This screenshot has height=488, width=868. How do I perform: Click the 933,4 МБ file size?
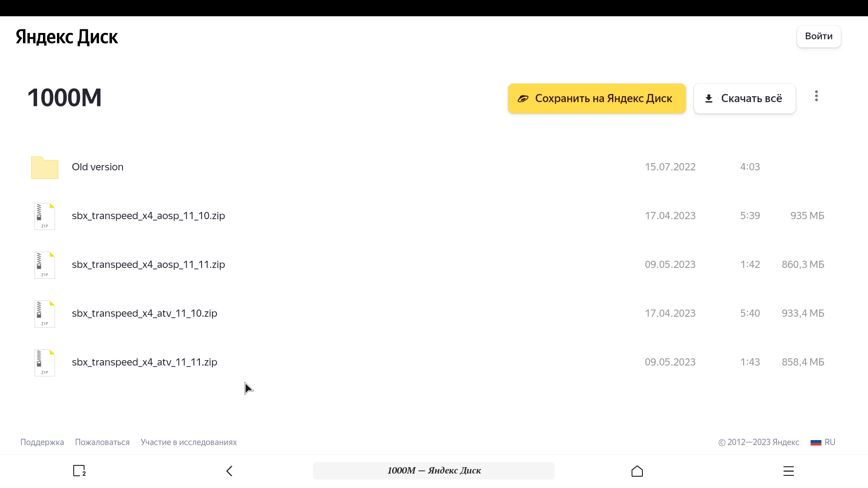click(x=803, y=313)
